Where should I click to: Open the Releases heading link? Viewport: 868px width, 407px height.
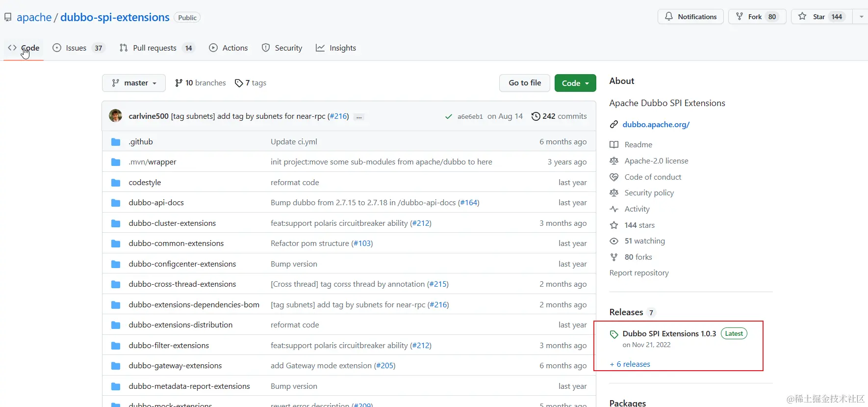(x=626, y=312)
